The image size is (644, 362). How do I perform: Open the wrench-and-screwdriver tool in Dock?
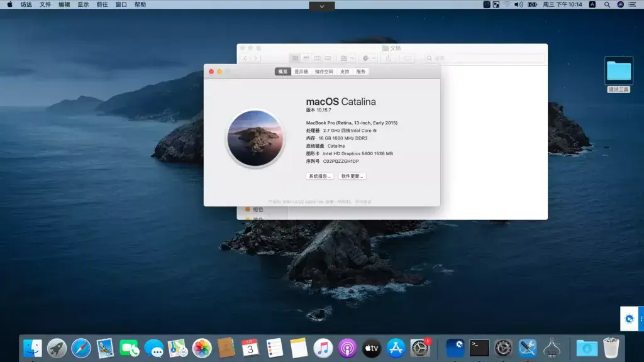click(528, 348)
